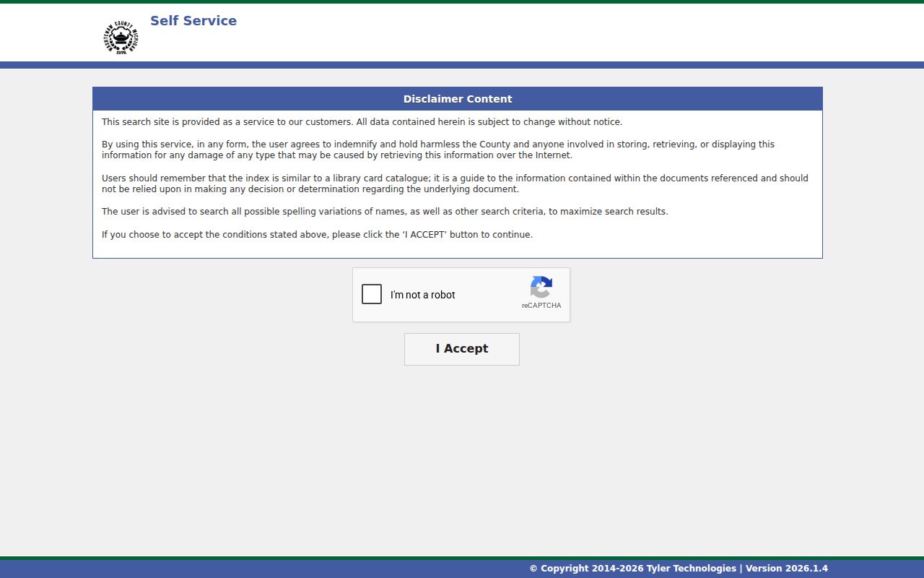Click the Tyler Technologies copyright text
Screen dimensions: 924x578
pyautogui.click(x=679, y=569)
